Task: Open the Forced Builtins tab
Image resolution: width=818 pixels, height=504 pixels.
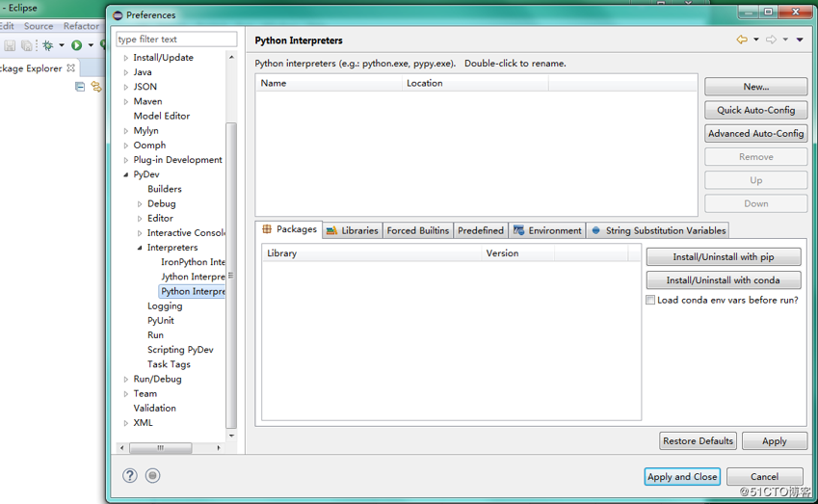Action: [418, 230]
